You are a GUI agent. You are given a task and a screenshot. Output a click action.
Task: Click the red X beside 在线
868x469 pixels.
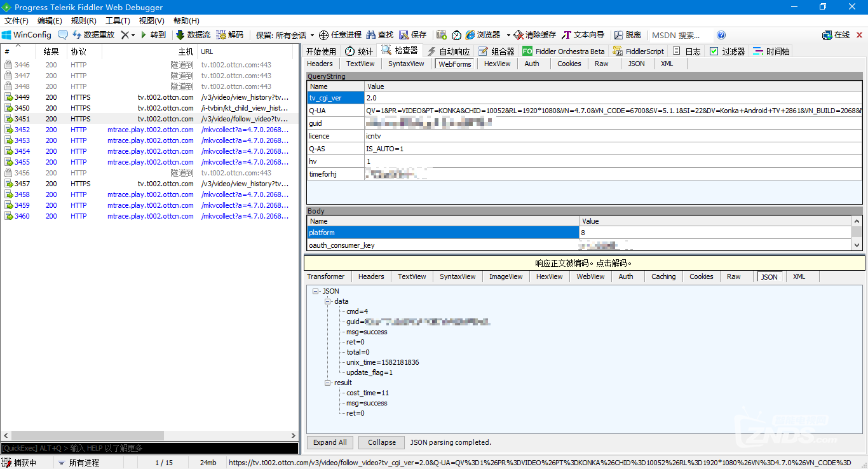pos(859,35)
